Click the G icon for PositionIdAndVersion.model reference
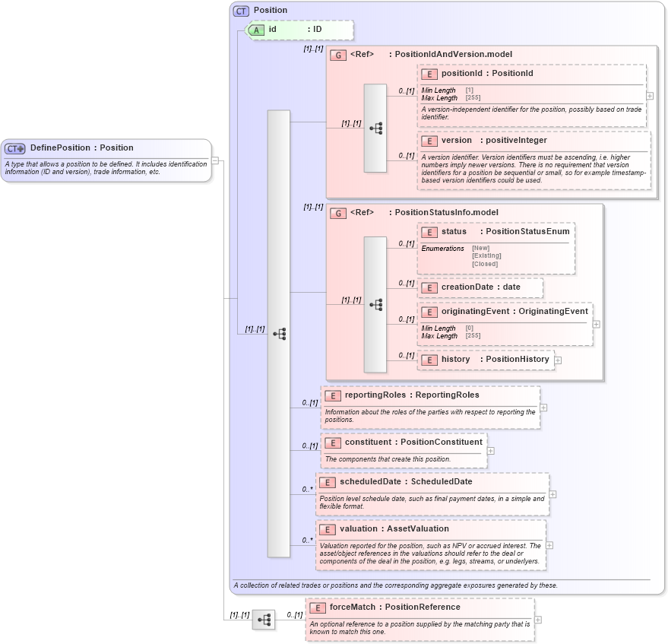Viewport: 668px width, 644px height. 337,55
